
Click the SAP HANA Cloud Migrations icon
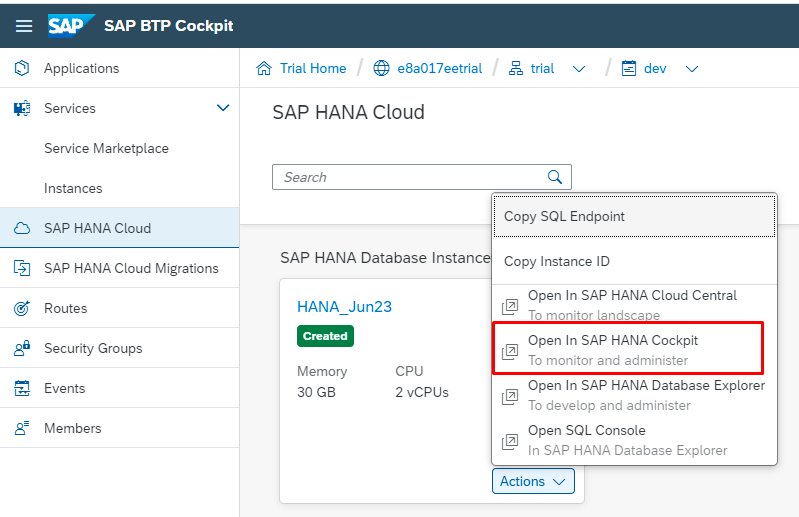22,268
